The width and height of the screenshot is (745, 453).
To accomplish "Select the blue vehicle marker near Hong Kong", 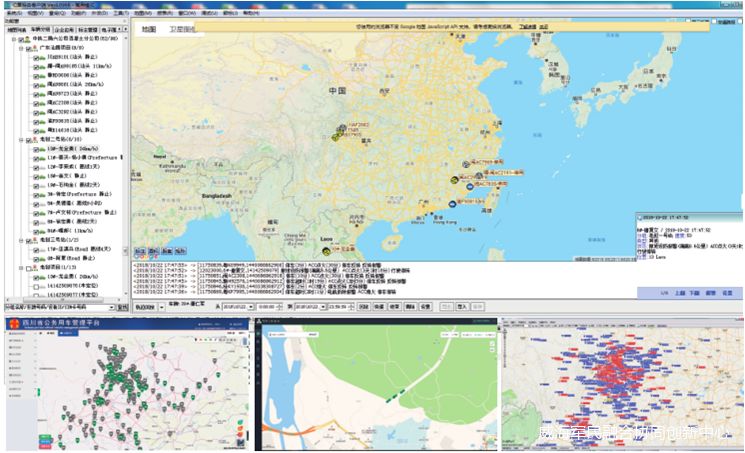I will tap(453, 203).
